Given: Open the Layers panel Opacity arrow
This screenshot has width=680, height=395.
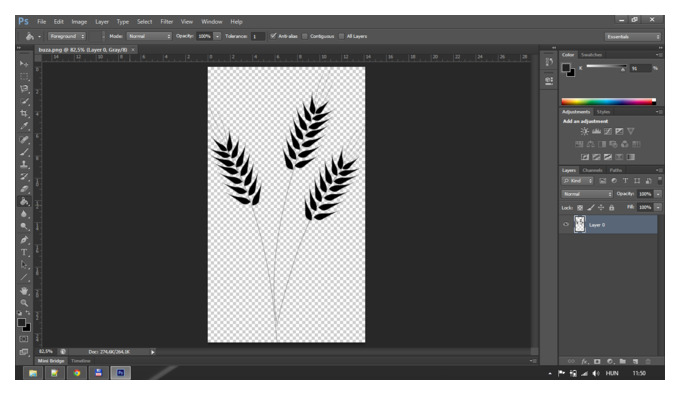Looking at the screenshot, I should [658, 194].
